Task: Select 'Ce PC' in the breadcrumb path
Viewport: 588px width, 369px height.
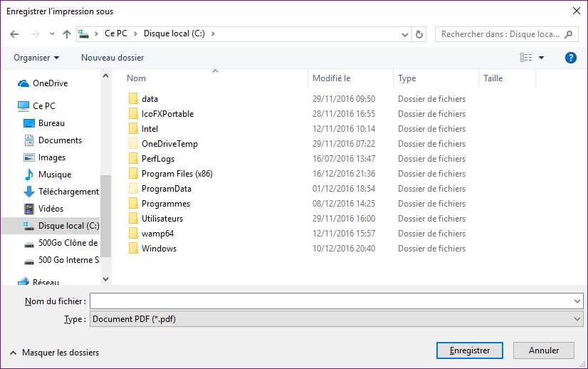Action: coord(116,33)
